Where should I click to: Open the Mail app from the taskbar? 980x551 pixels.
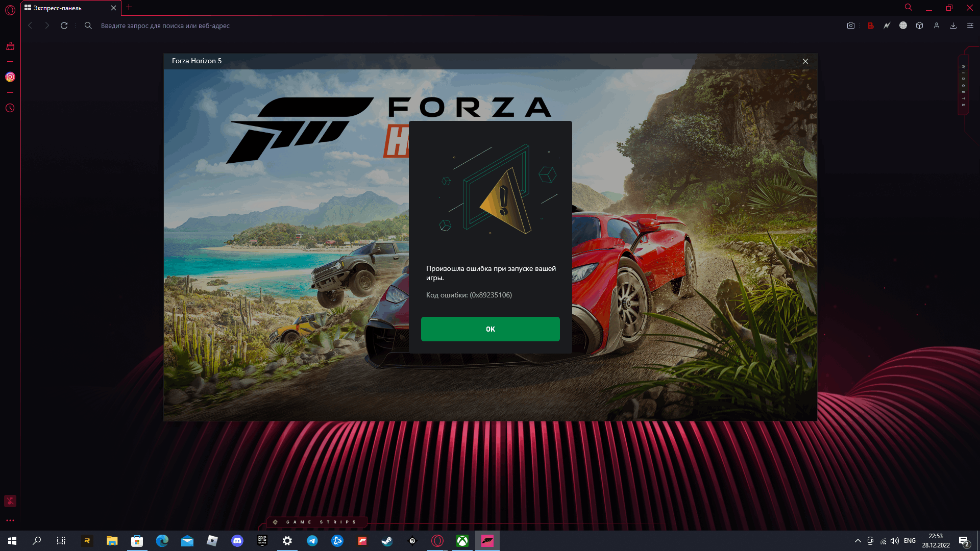click(187, 541)
